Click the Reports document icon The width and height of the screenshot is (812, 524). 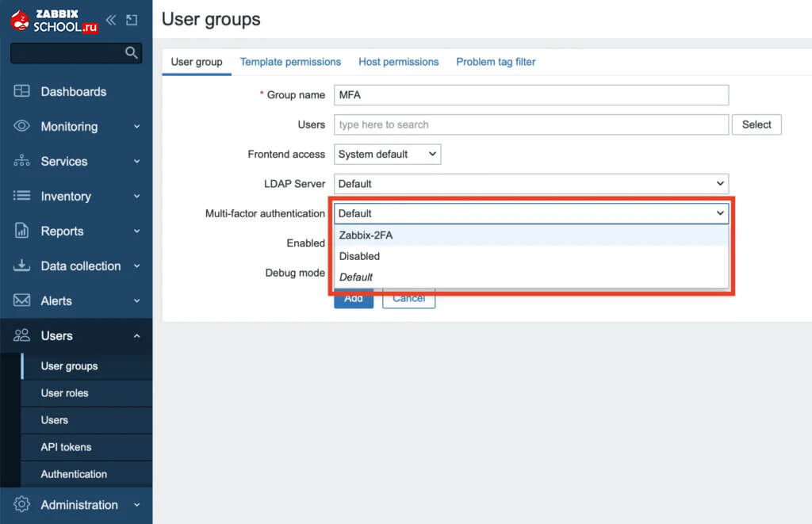21,231
